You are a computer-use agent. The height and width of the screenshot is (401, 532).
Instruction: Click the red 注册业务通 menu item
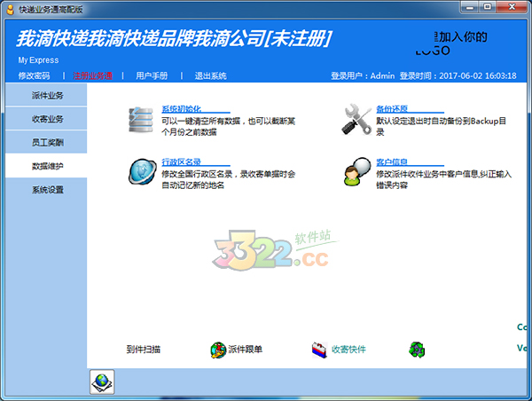(92, 75)
